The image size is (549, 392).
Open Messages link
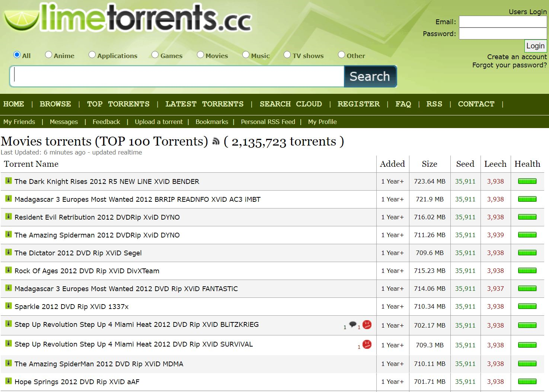point(64,122)
